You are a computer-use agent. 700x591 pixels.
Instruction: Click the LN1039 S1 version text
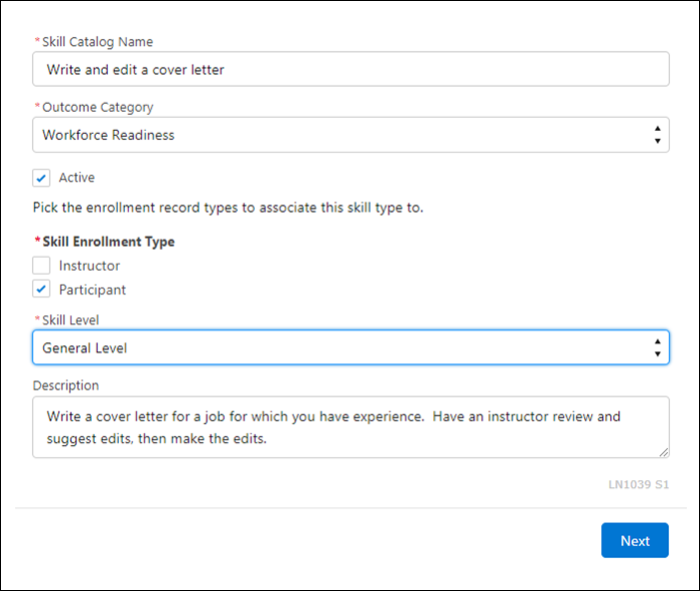638,484
